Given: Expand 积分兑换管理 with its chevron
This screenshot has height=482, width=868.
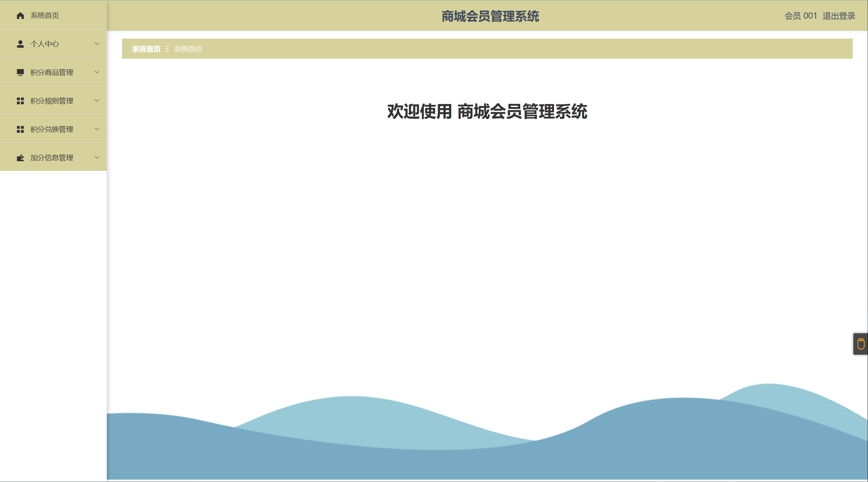Looking at the screenshot, I should [x=97, y=129].
